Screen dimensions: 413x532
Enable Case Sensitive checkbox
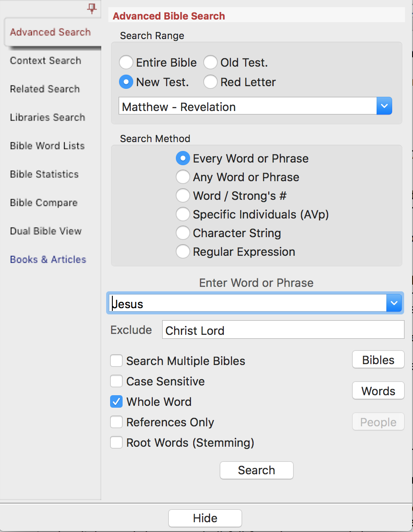pos(116,381)
